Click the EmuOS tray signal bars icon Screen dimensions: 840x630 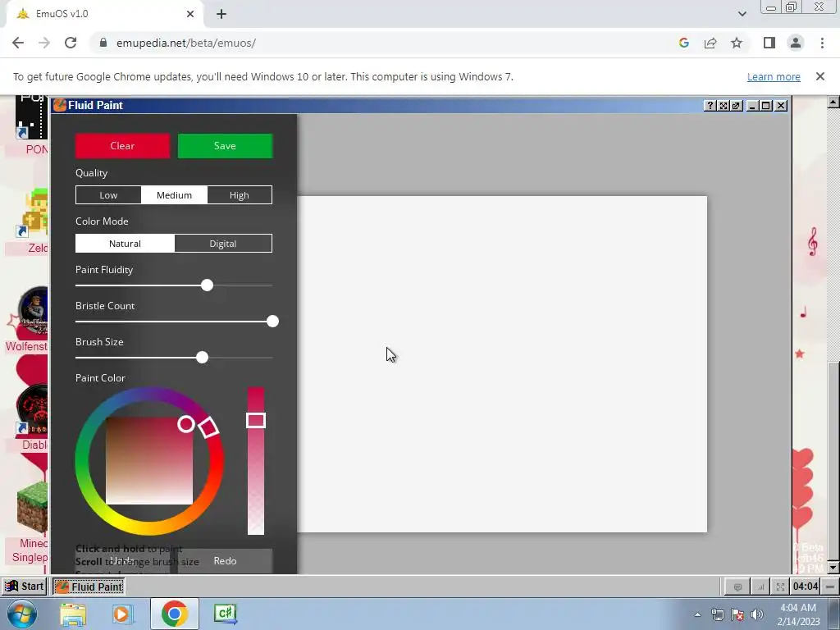click(x=760, y=587)
